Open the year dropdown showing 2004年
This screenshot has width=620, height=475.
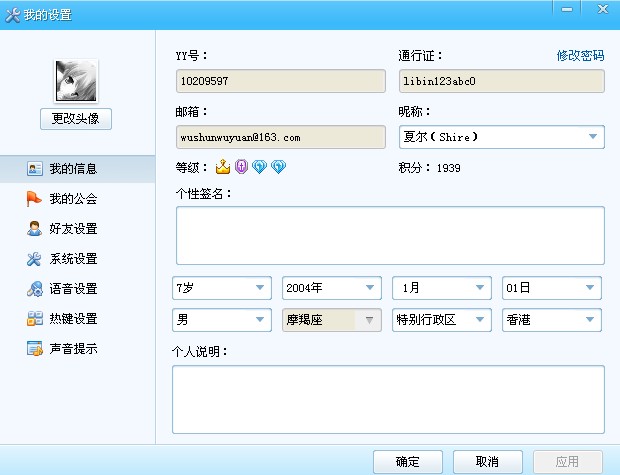pyautogui.click(x=332, y=288)
